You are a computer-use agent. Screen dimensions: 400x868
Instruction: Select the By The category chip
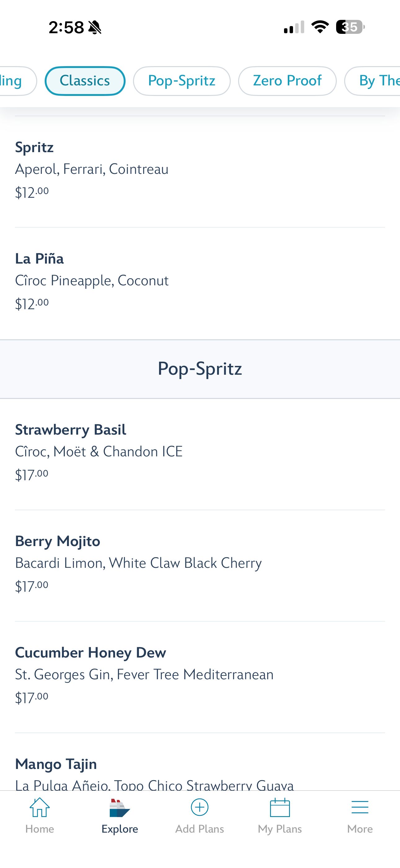(x=374, y=81)
